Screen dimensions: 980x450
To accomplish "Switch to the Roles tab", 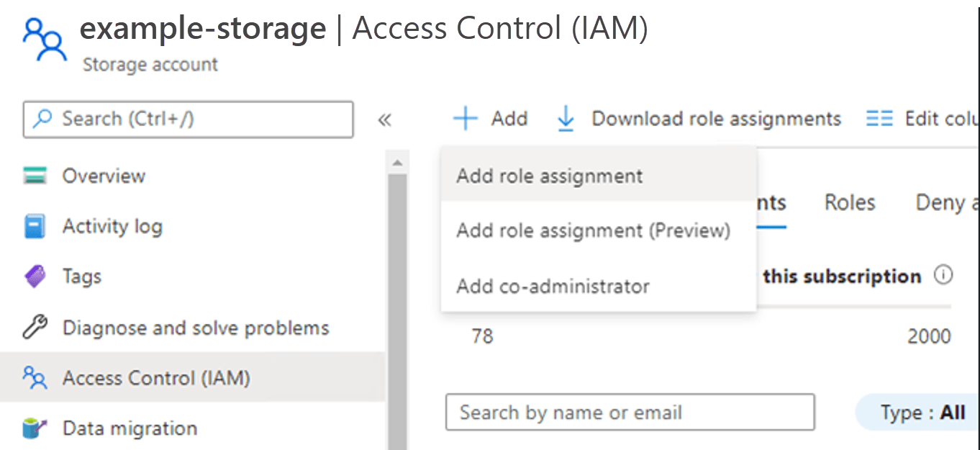I will click(848, 202).
